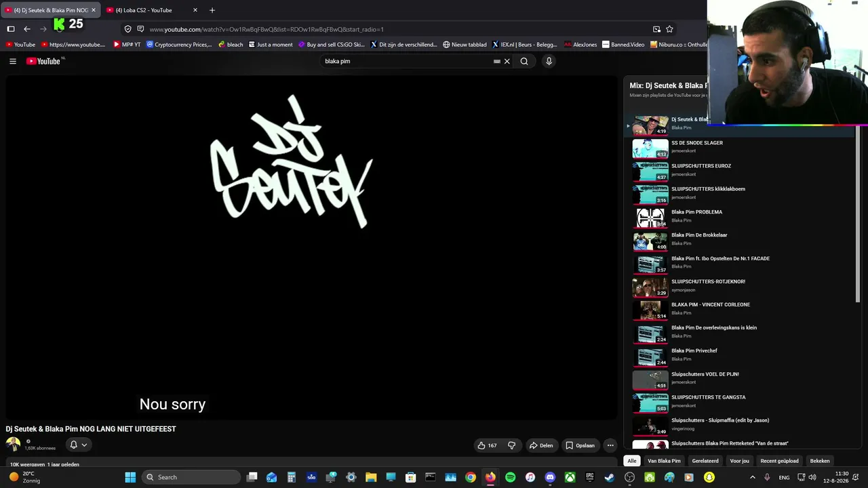Open the notification bell dropdown for the channel

click(79, 445)
